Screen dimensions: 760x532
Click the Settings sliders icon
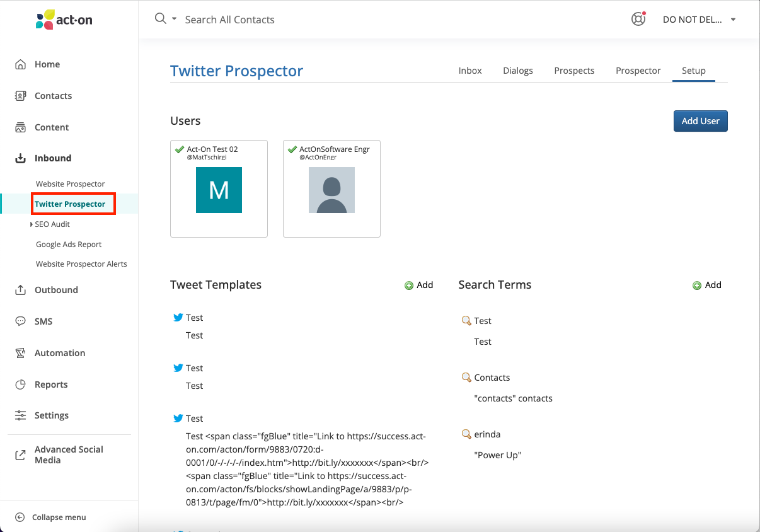(x=21, y=415)
